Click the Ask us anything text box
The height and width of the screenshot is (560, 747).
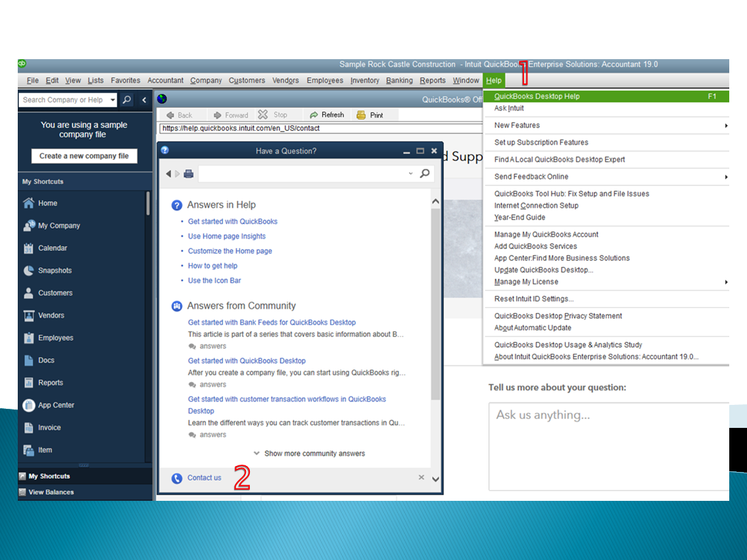tap(609, 447)
